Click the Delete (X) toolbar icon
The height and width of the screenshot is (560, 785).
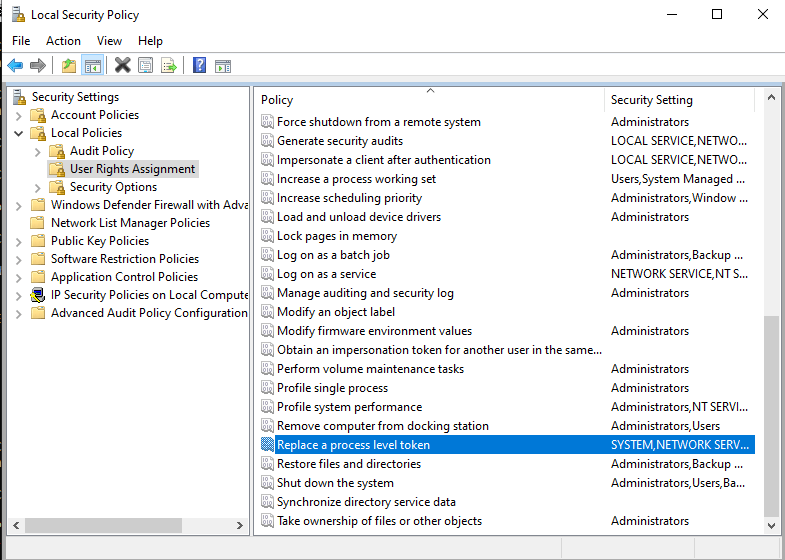point(123,66)
